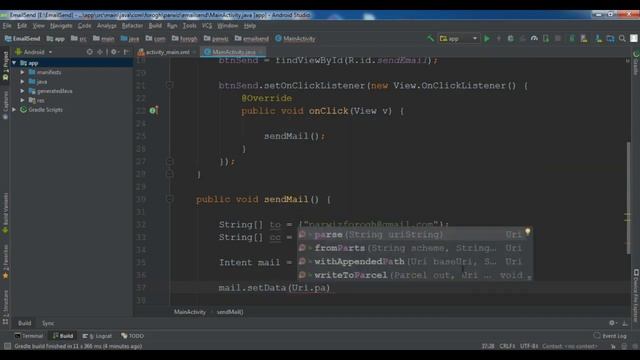Click the Stop square icon in toolbar
Image resolution: width=640 pixels, height=360 pixels.
(x=558, y=38)
